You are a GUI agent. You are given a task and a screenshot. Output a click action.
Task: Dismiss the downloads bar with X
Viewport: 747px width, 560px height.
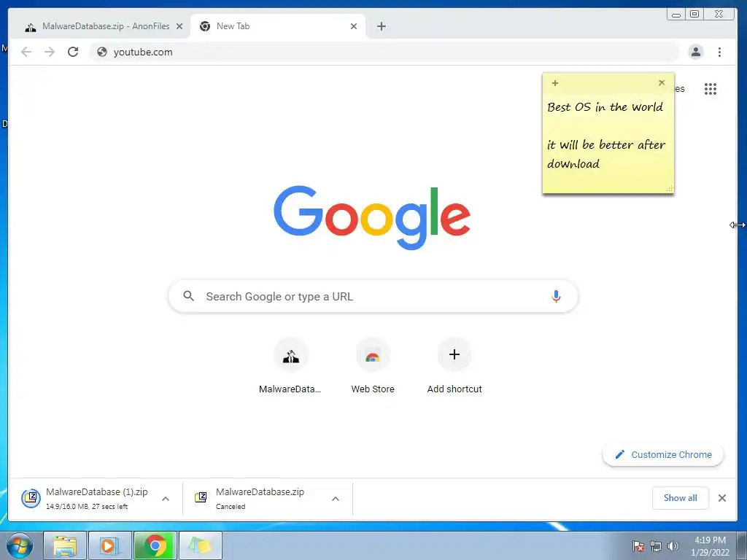(722, 498)
